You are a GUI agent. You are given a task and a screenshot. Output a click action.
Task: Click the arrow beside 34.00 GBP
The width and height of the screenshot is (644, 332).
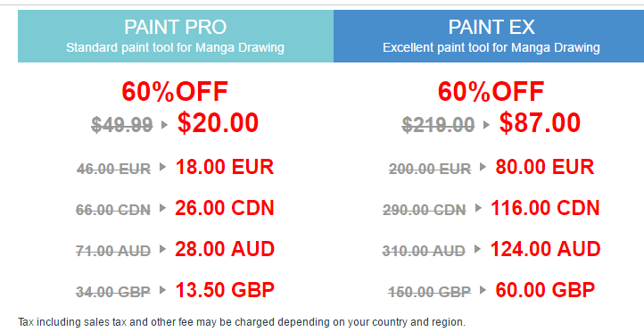pyautogui.click(x=162, y=290)
